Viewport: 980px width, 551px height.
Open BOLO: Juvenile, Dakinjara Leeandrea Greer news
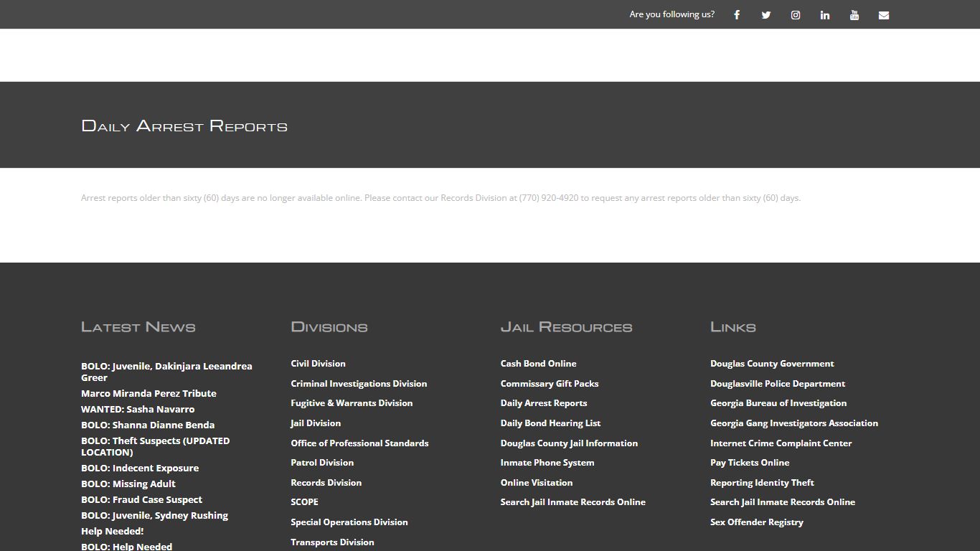[x=166, y=372]
